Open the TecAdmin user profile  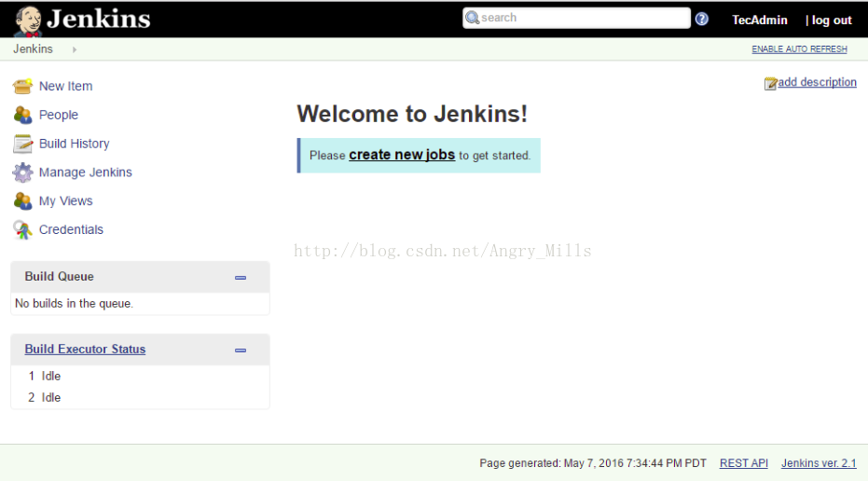click(760, 20)
